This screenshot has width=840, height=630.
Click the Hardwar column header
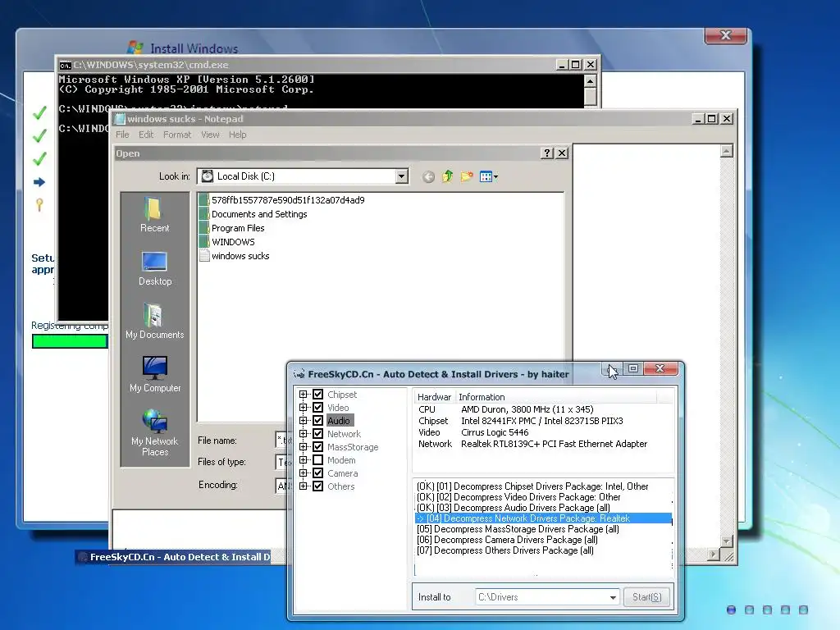[435, 397]
